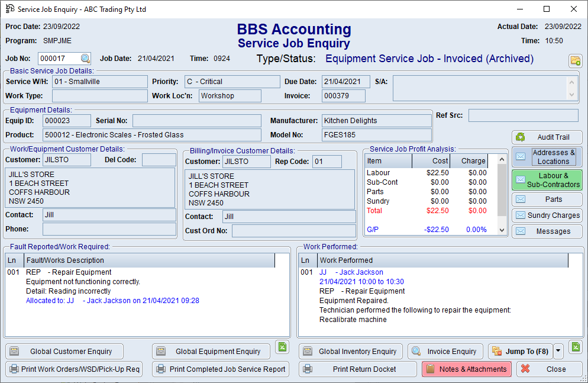Open the Parts panel
Screen dimensions: 588x383
click(547, 199)
